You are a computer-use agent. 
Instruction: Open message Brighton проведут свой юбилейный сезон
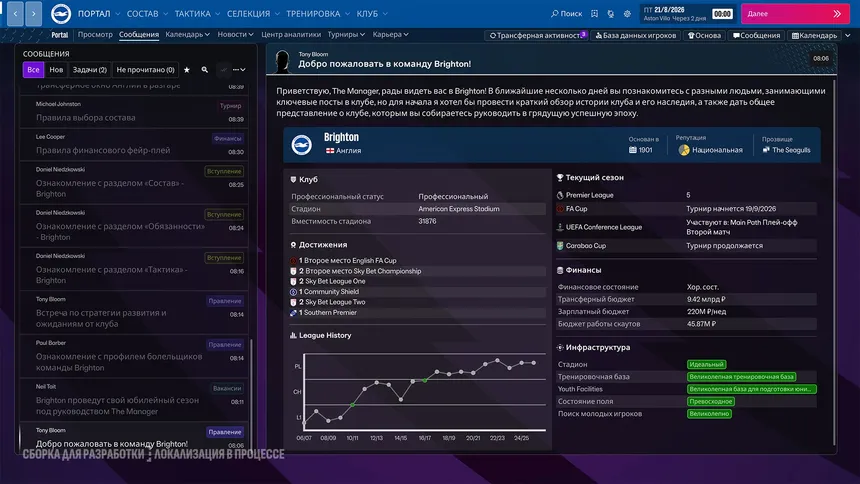[x=134, y=399]
